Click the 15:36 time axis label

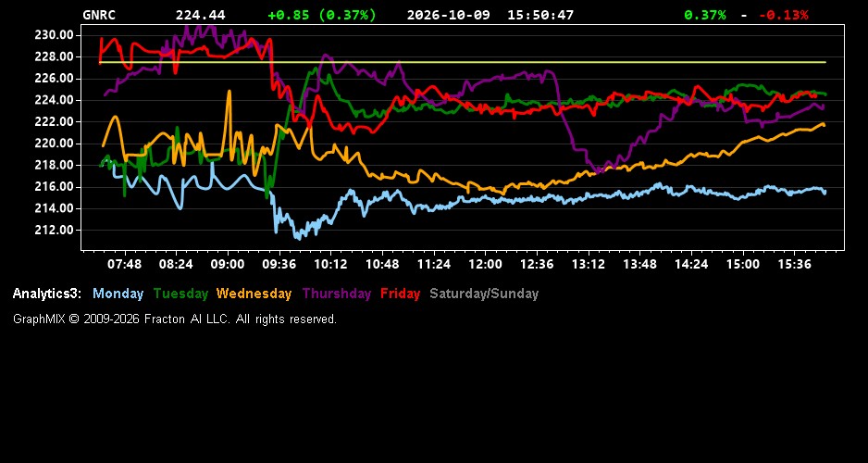[x=794, y=264]
